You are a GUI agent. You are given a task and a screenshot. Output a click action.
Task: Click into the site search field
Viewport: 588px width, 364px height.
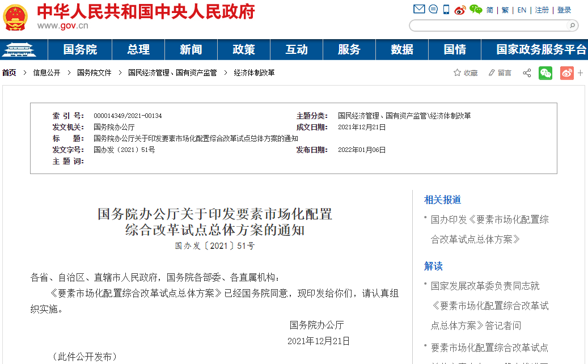point(488,26)
